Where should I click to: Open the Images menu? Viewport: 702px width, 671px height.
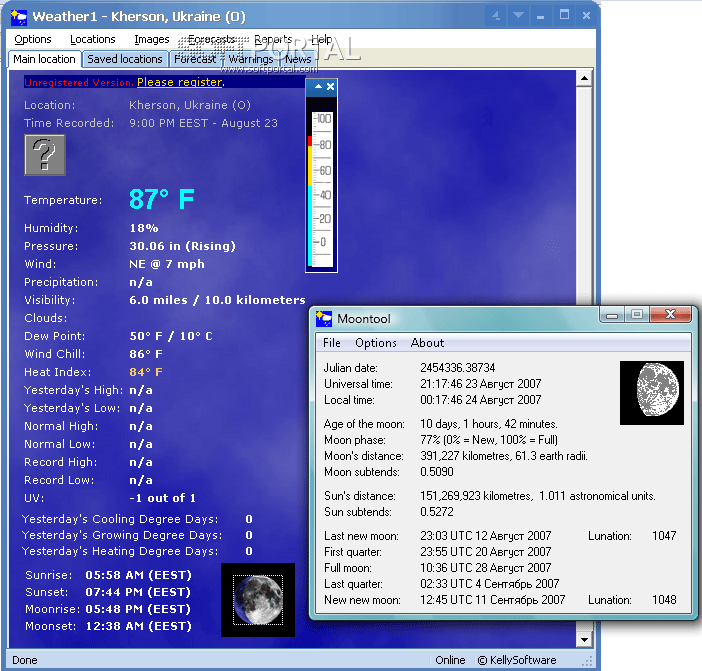(x=151, y=40)
